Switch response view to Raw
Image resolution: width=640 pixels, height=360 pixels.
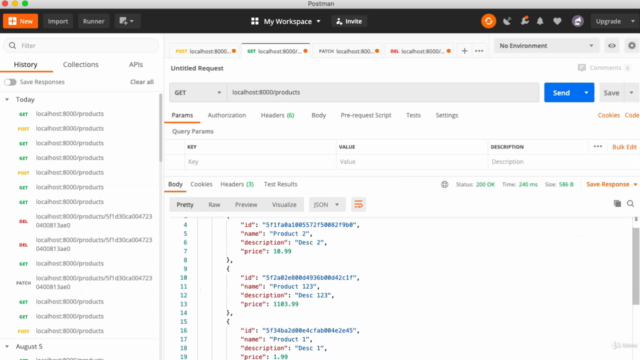point(214,204)
